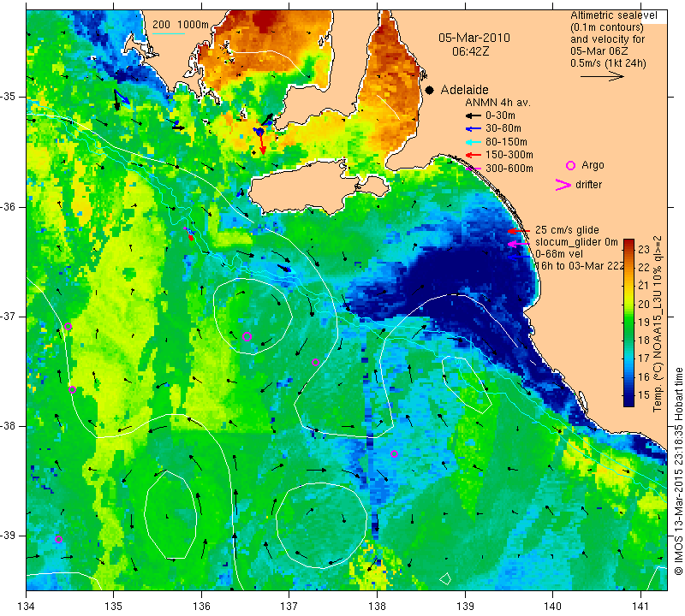The height and width of the screenshot is (616, 685).
Task: Click the '25 cm/s glide' text
Action: (567, 230)
